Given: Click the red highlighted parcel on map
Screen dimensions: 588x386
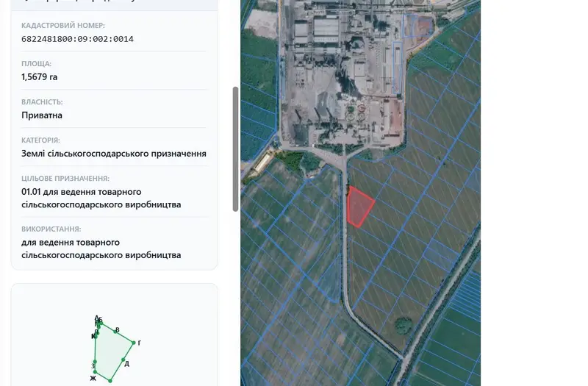Looking at the screenshot, I should (x=359, y=207).
